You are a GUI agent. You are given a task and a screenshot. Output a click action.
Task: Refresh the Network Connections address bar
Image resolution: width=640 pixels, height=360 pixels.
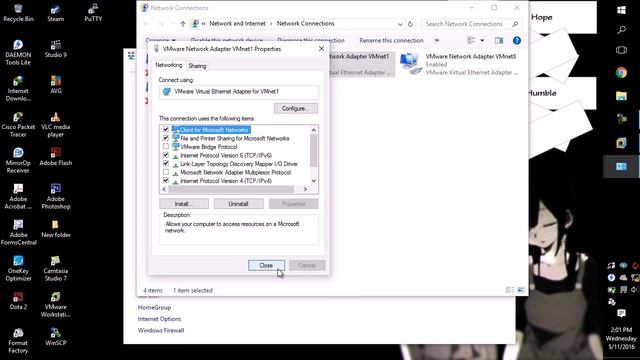(x=410, y=24)
